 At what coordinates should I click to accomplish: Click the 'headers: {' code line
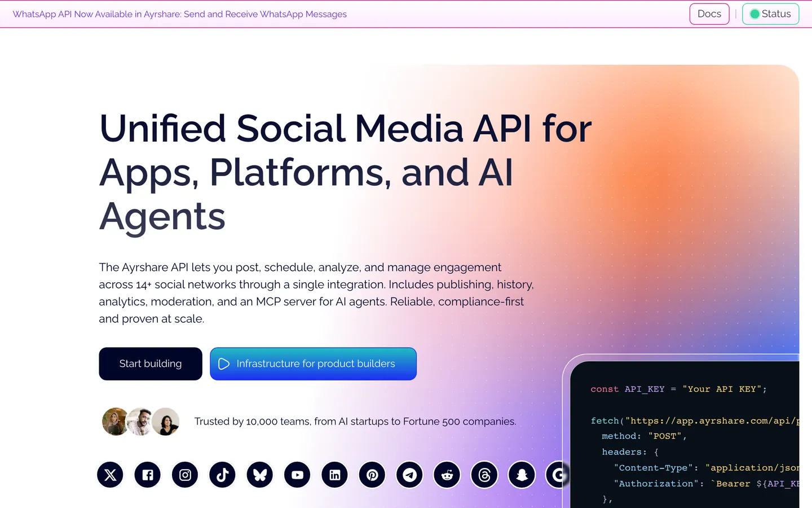pyautogui.click(x=630, y=452)
